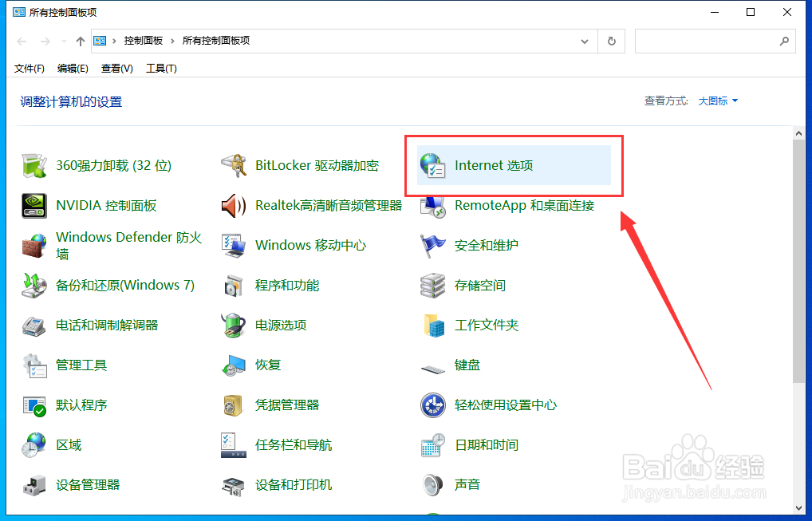Open 工作文件夹 icon
This screenshot has width=812, height=521.
pos(433,326)
